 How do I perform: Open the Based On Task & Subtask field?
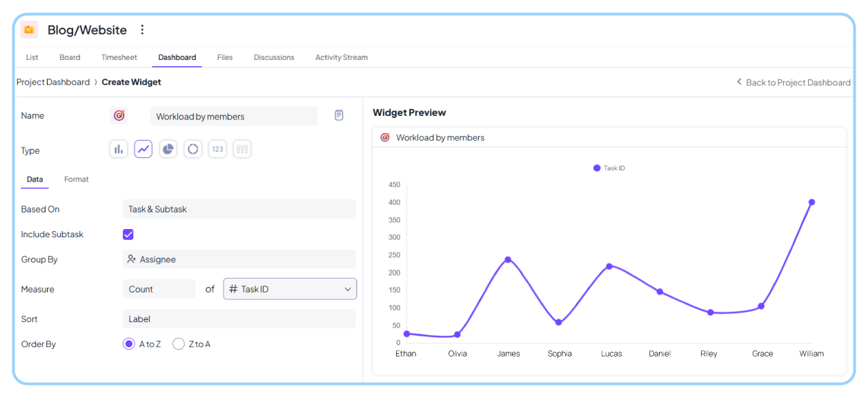[x=239, y=209]
